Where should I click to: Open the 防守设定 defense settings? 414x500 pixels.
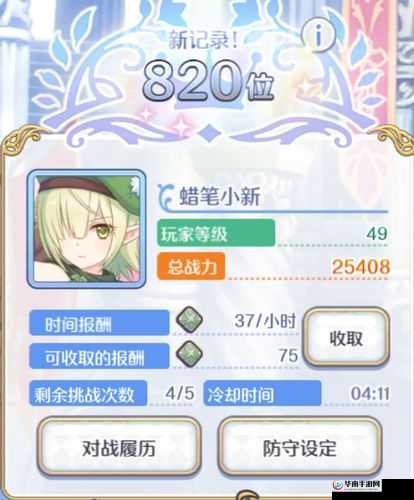[x=299, y=446]
